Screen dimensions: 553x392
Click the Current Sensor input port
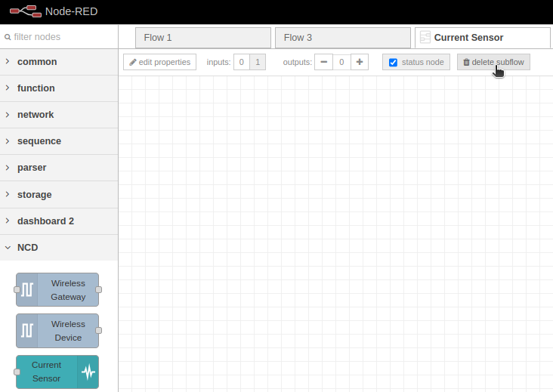point(17,372)
